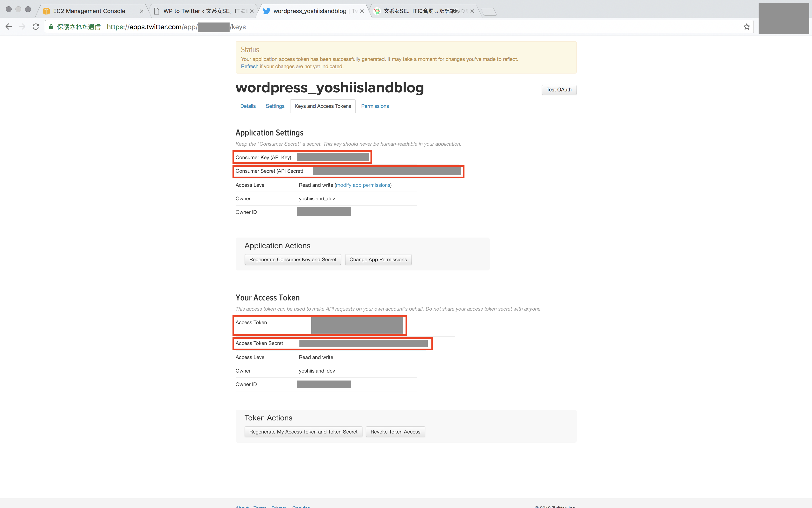This screenshot has width=812, height=508.
Task: Open the Details tab
Action: [248, 106]
